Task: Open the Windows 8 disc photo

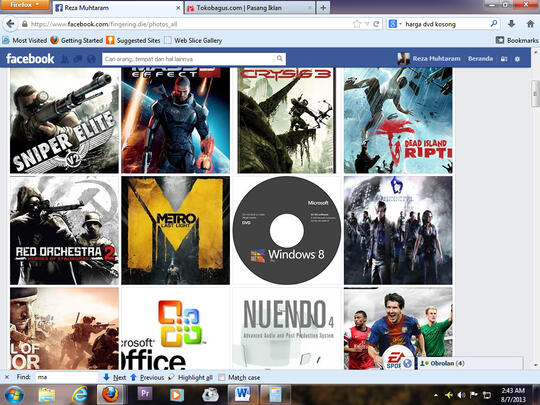Action: click(287, 230)
